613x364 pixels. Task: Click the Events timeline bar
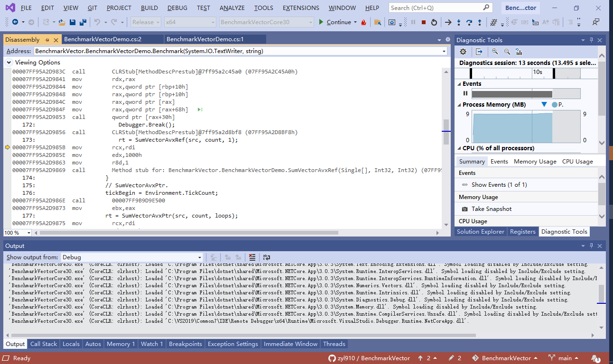click(526, 93)
